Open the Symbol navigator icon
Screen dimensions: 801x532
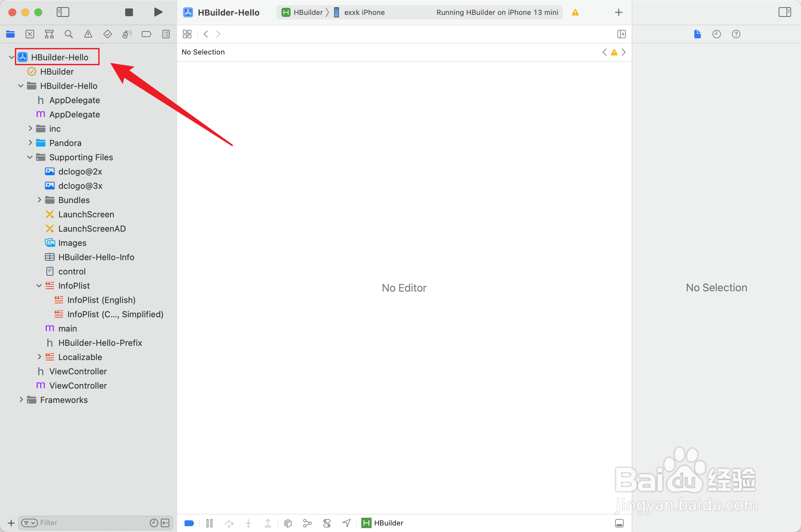pos(49,34)
